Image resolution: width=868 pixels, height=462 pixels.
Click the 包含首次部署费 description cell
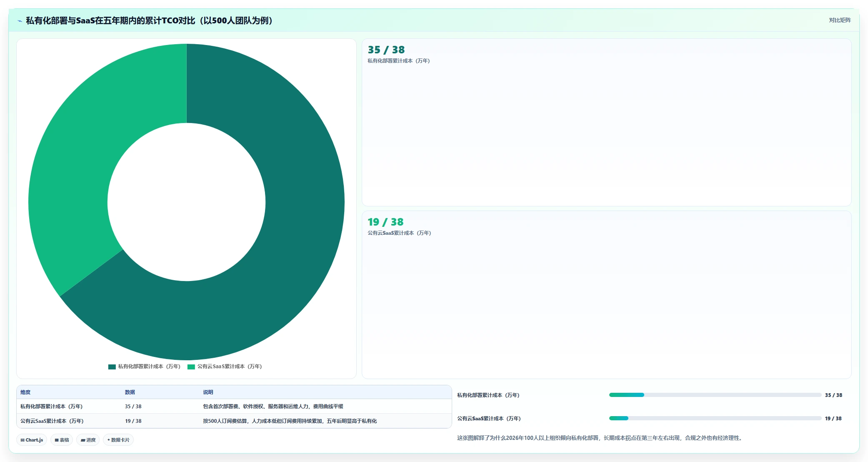pos(273,407)
